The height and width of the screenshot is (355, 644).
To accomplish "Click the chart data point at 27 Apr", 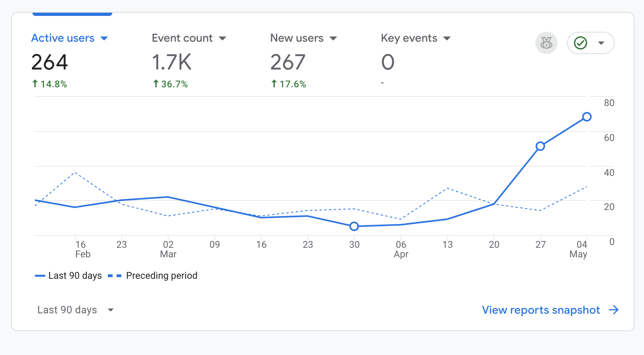I will [x=540, y=146].
